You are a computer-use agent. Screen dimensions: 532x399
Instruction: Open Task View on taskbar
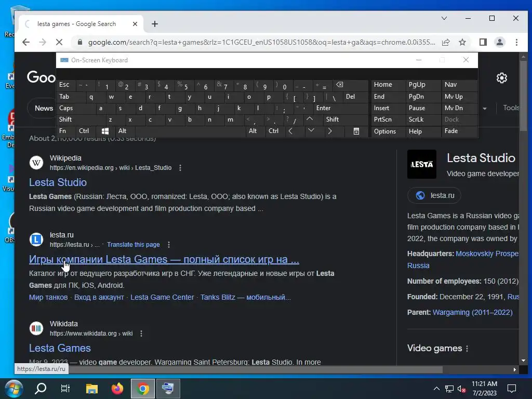coord(65,389)
